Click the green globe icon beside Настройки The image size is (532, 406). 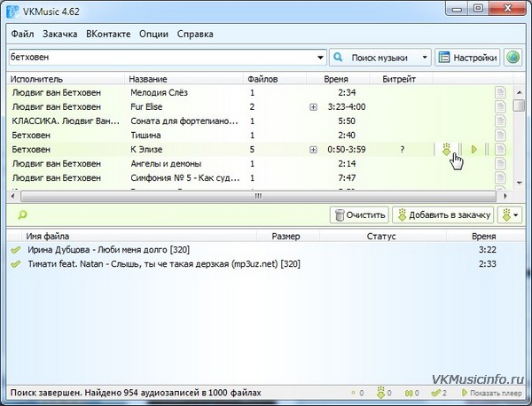512,58
